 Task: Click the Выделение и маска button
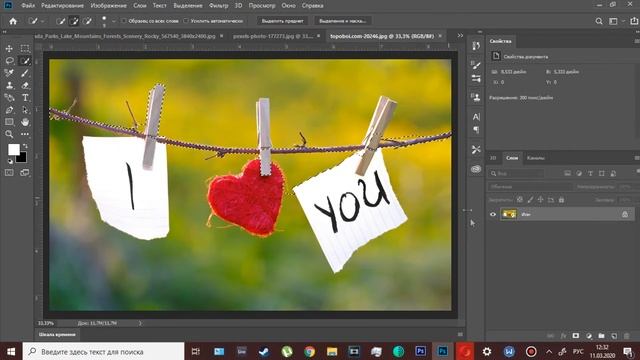pos(342,21)
